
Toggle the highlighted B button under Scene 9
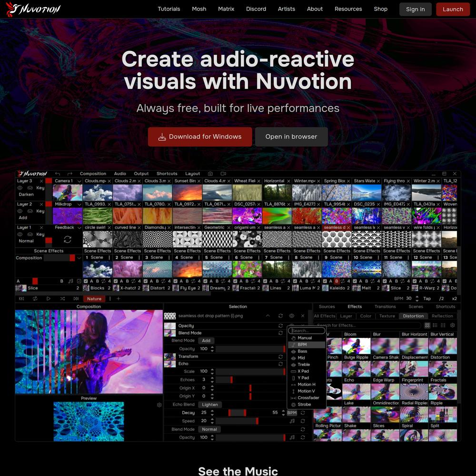coord(337,281)
